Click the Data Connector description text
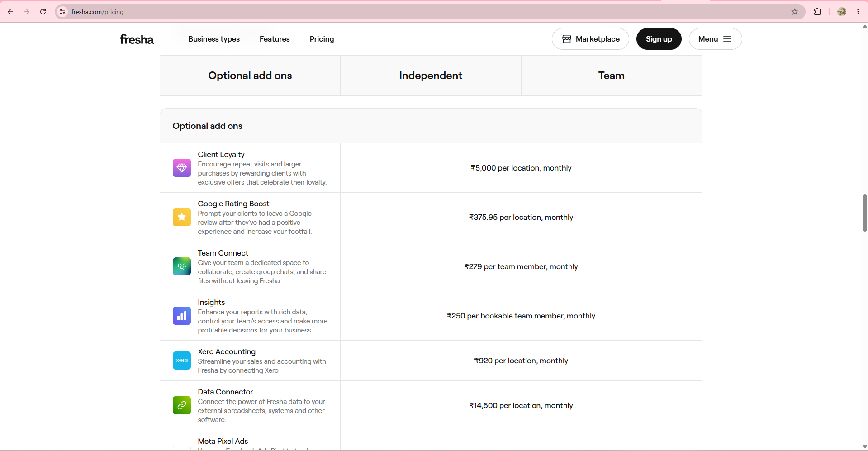 coord(261,411)
